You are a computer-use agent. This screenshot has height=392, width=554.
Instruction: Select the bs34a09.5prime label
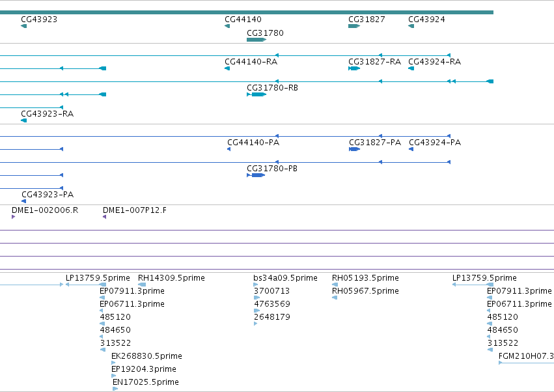click(x=285, y=278)
